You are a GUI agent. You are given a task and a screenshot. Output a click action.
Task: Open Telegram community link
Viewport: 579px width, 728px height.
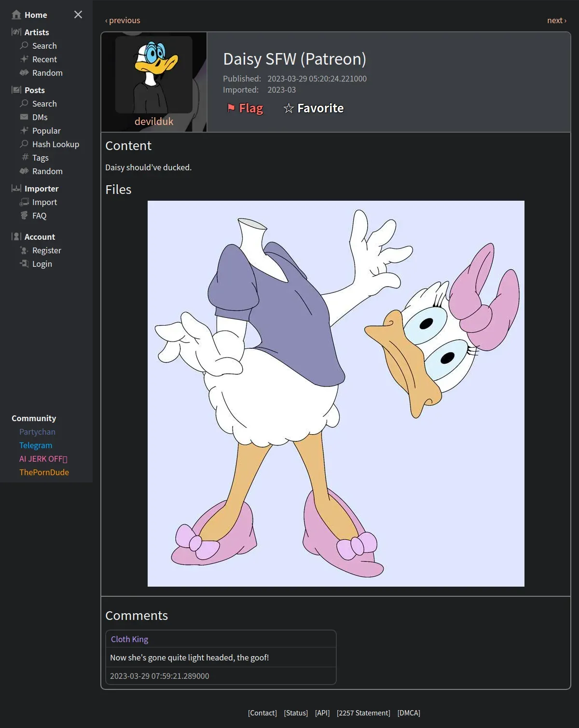pyautogui.click(x=36, y=445)
